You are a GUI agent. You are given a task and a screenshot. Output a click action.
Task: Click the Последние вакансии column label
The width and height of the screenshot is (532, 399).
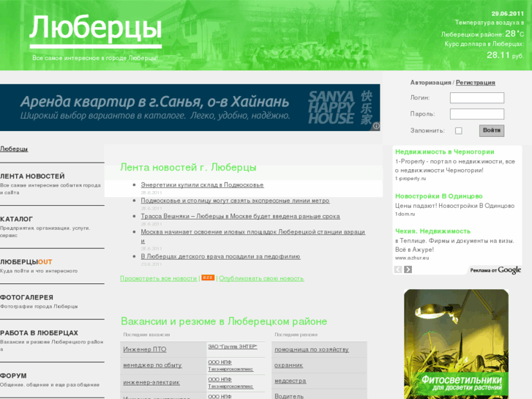coord(146,335)
